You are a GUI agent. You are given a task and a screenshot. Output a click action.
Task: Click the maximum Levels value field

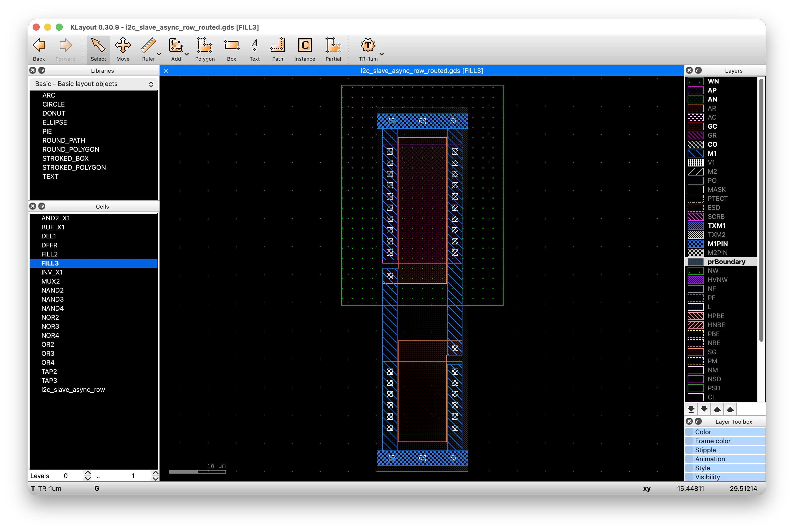pyautogui.click(x=132, y=476)
